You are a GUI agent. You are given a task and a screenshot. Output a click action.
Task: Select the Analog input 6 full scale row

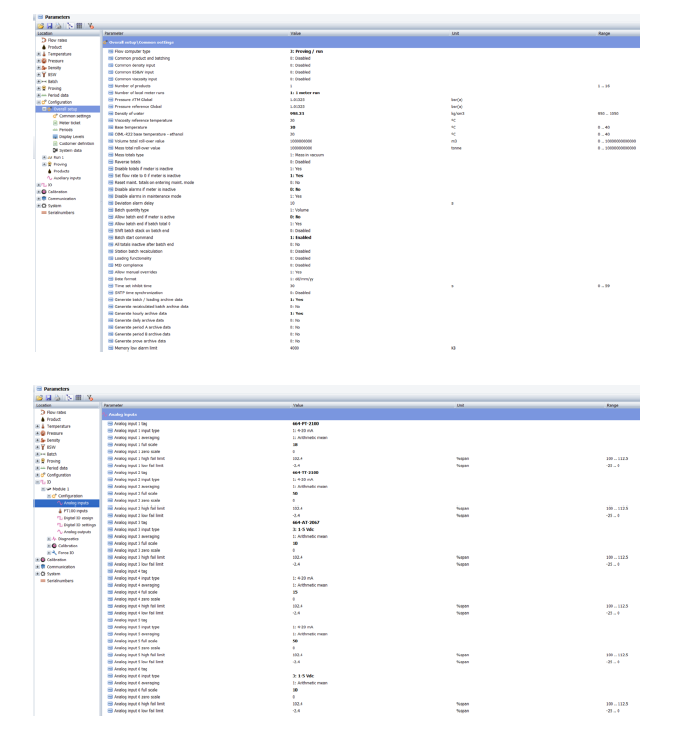click(371, 690)
